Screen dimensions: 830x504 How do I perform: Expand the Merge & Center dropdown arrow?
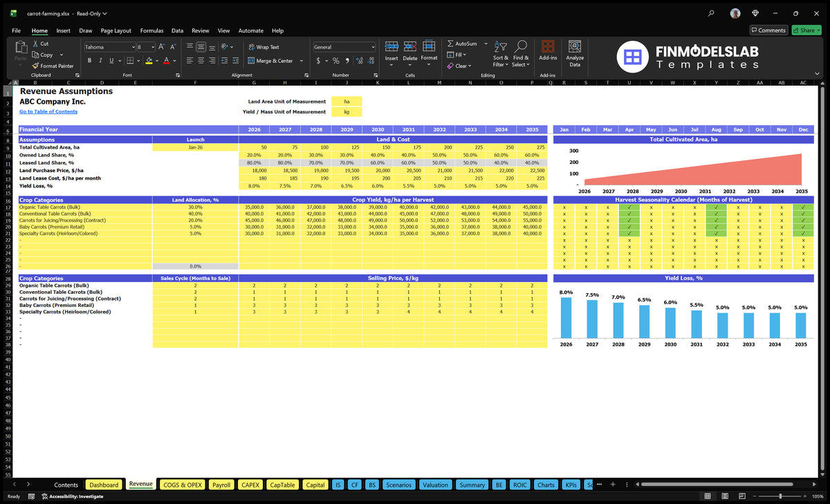tap(302, 61)
